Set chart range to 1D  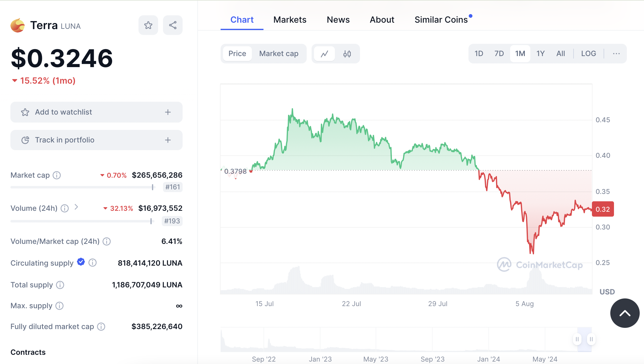point(479,54)
